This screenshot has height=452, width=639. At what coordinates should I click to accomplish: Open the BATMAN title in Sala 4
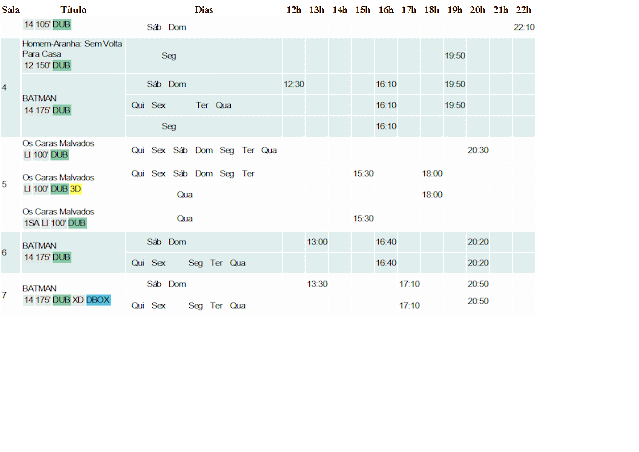(40, 98)
